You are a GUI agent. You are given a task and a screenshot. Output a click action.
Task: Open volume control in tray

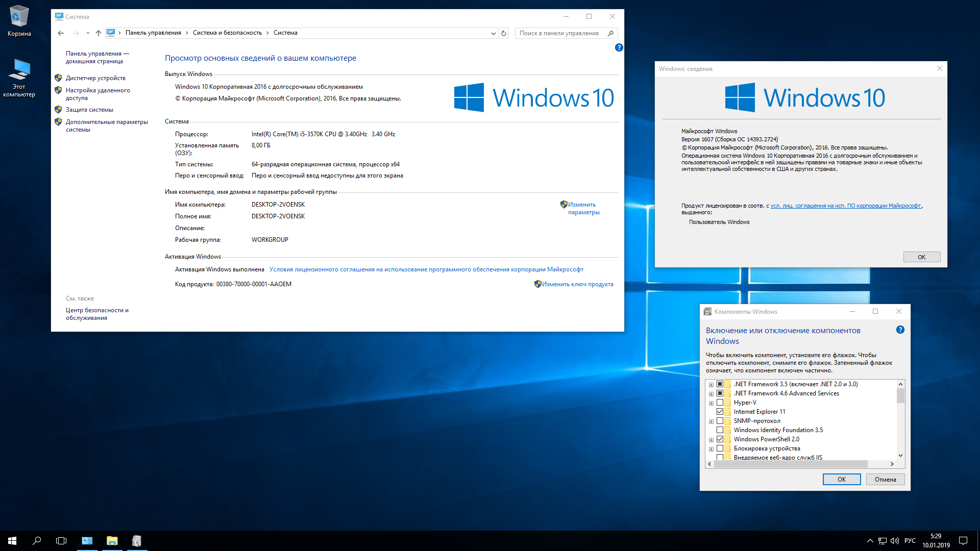click(x=895, y=541)
